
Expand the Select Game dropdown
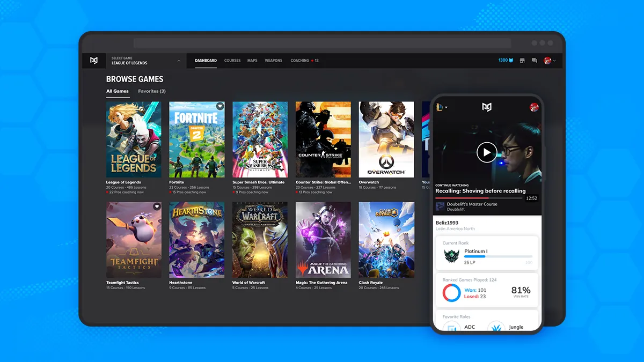pos(145,61)
